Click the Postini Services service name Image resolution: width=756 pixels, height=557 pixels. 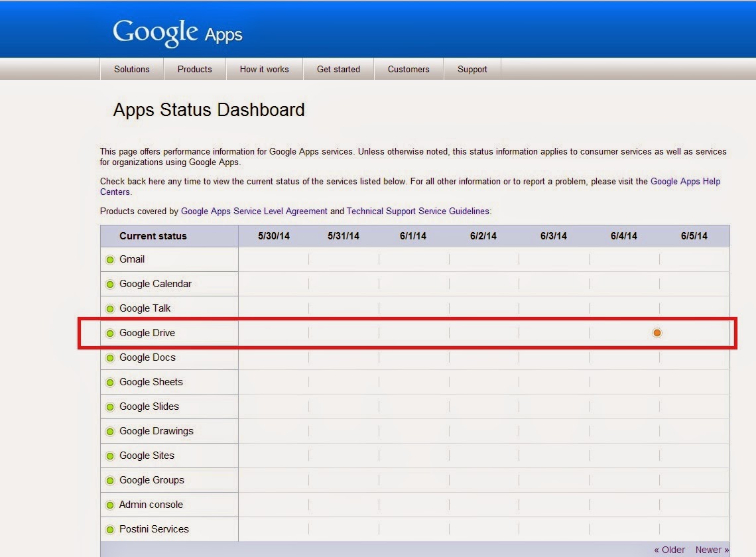pos(154,529)
